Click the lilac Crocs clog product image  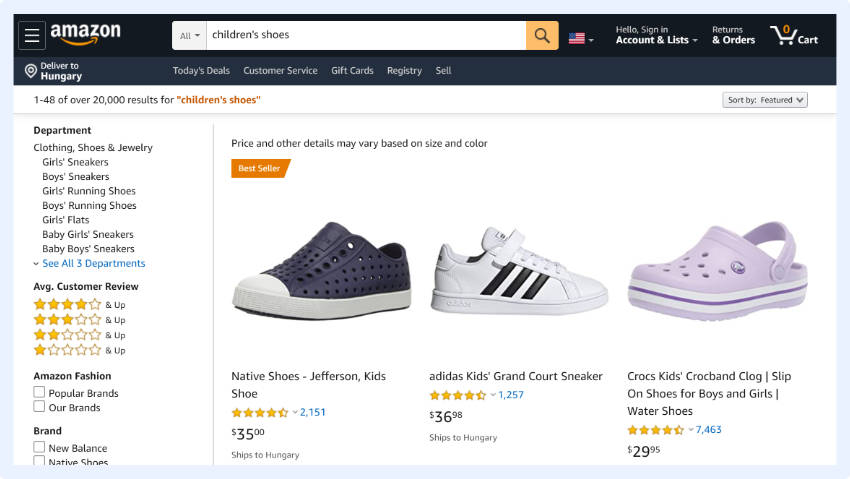[716, 271]
